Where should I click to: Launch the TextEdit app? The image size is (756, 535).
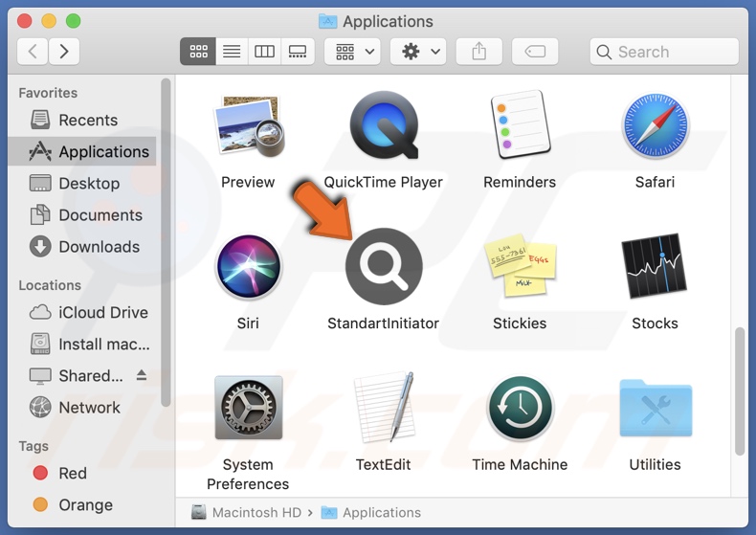pos(384,408)
